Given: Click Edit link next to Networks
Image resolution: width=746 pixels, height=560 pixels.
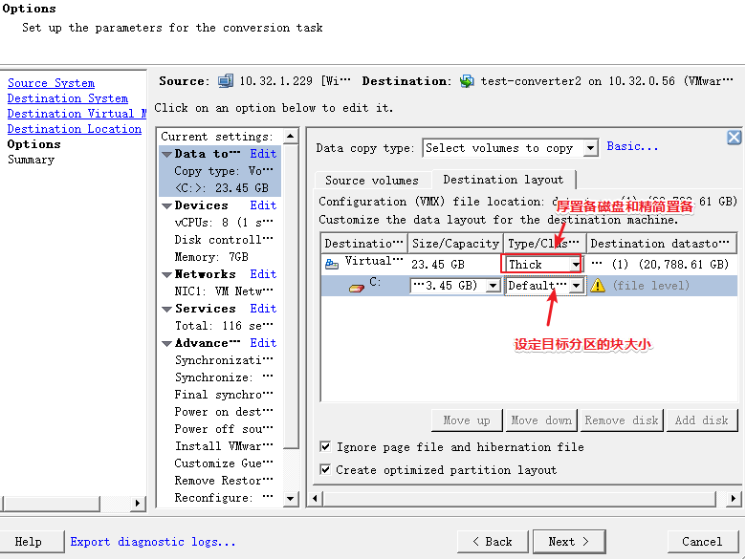Looking at the screenshot, I should (263, 274).
